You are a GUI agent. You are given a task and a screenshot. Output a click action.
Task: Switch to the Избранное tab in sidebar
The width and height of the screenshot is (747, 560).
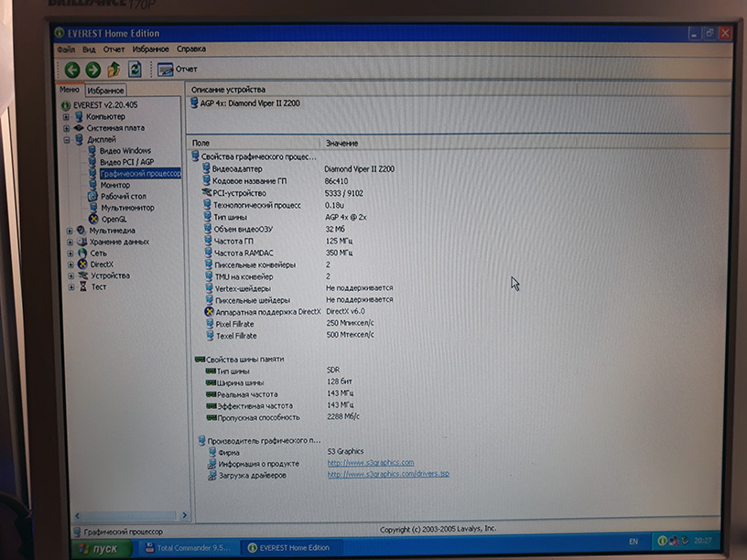[105, 90]
